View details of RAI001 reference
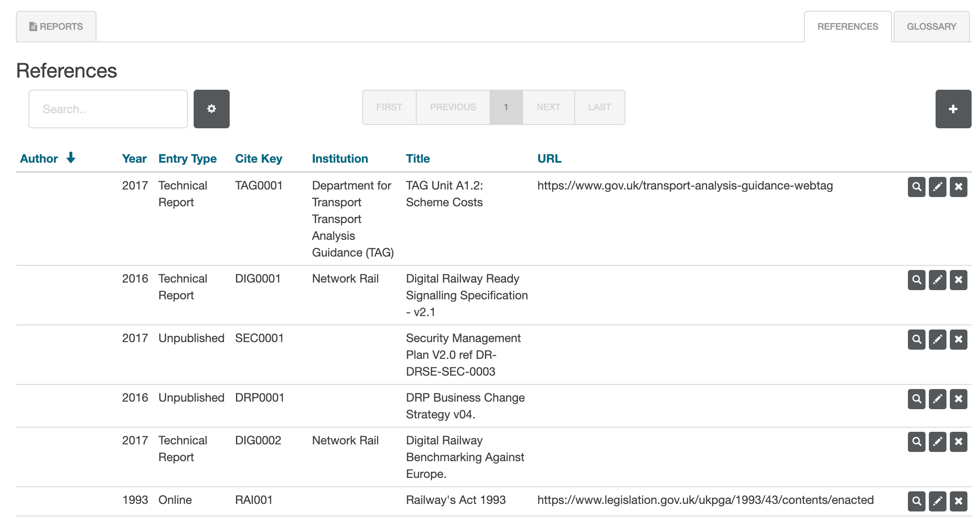 click(x=916, y=501)
